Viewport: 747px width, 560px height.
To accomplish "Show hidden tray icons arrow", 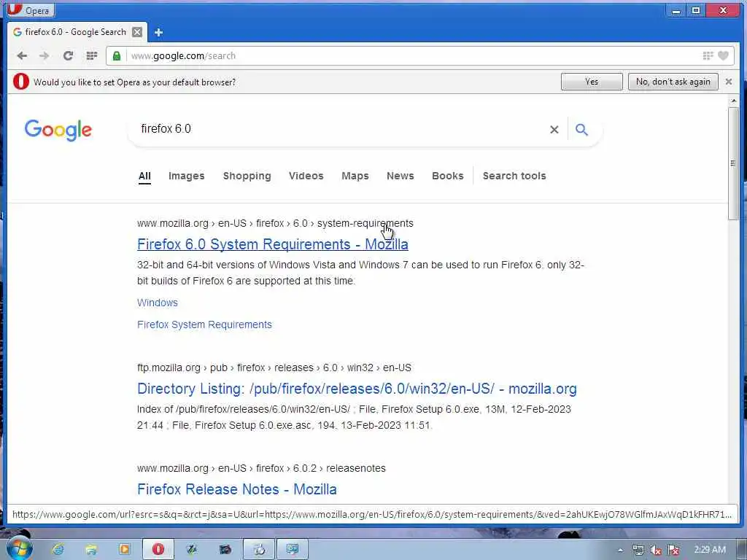I will click(620, 550).
